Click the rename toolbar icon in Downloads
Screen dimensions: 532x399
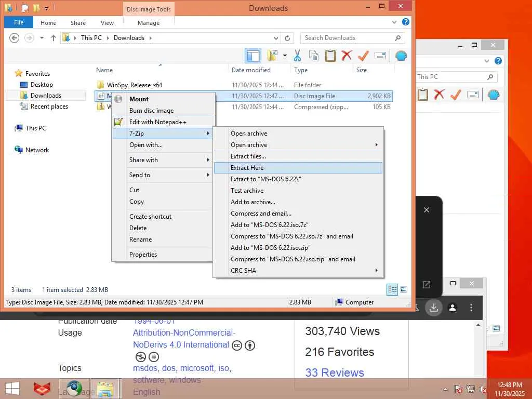380,56
